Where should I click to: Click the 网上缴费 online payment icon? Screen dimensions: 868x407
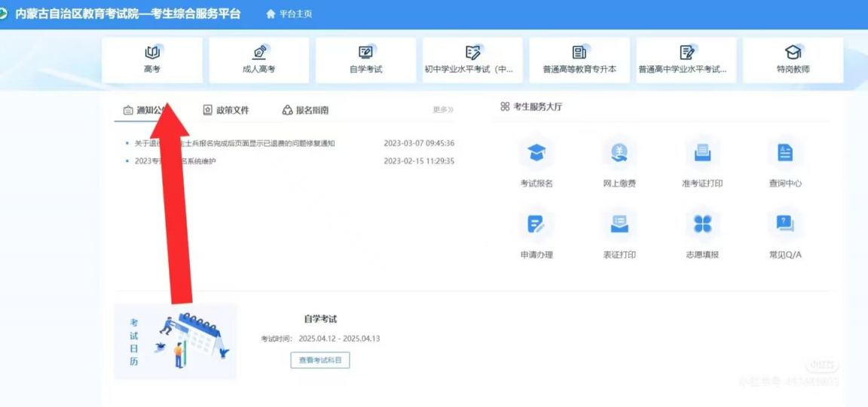coord(619,155)
